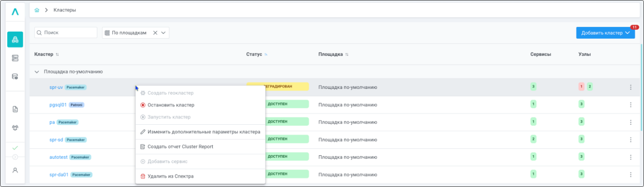Choose 'Изменить дополнительные параметры кластера'
The image size is (644, 187).
[x=203, y=132]
